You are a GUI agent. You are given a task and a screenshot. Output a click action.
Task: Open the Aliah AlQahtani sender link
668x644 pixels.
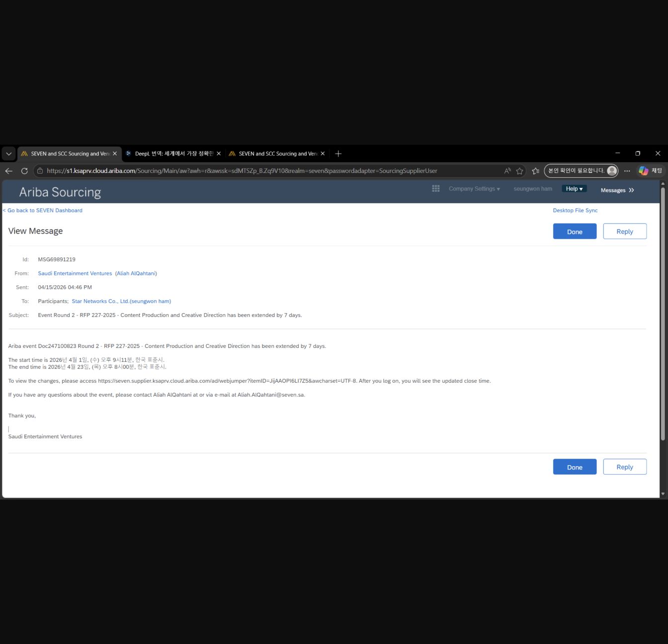pyautogui.click(x=136, y=274)
